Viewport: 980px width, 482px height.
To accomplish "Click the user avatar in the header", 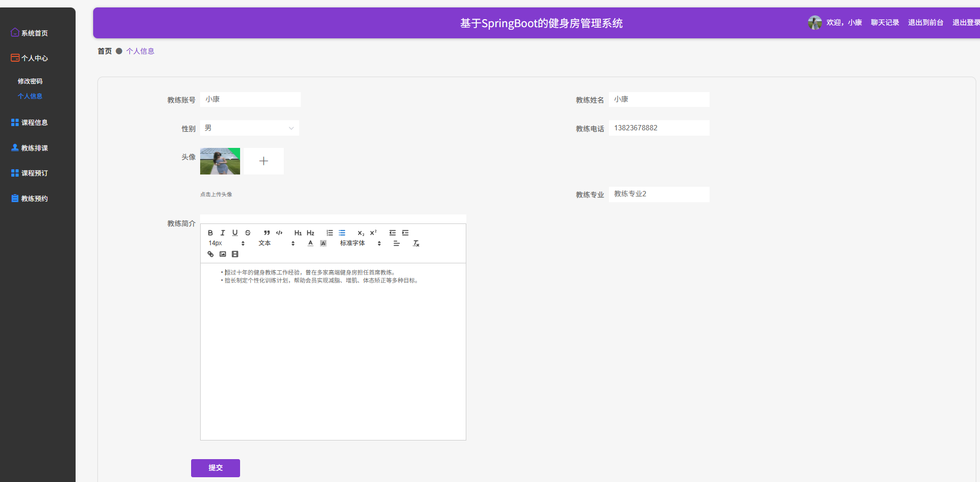I will tap(814, 22).
